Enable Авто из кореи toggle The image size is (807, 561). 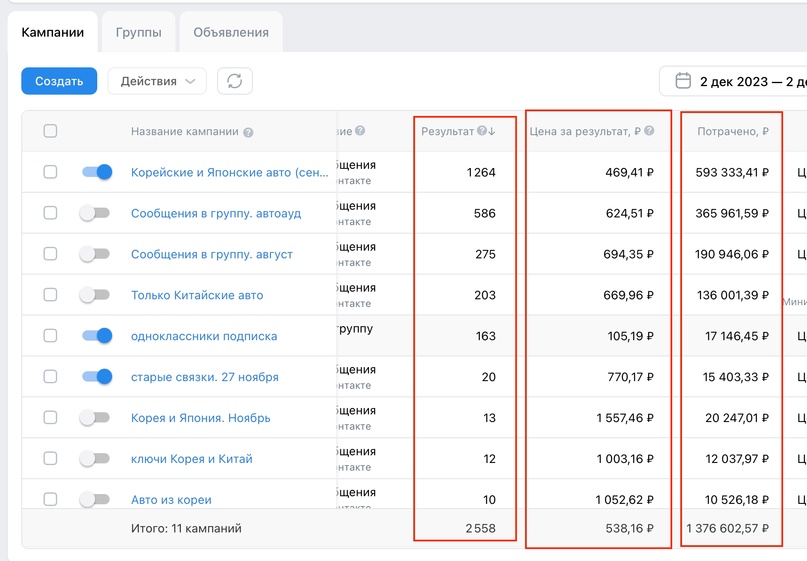click(x=95, y=499)
